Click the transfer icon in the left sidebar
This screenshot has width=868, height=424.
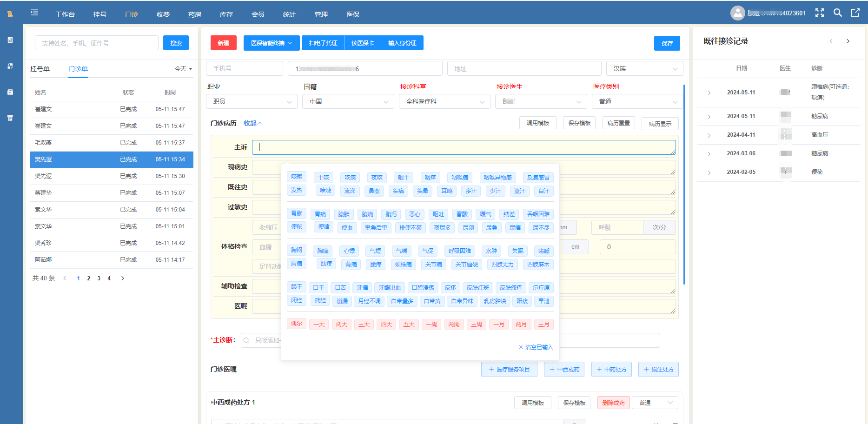coord(10,66)
